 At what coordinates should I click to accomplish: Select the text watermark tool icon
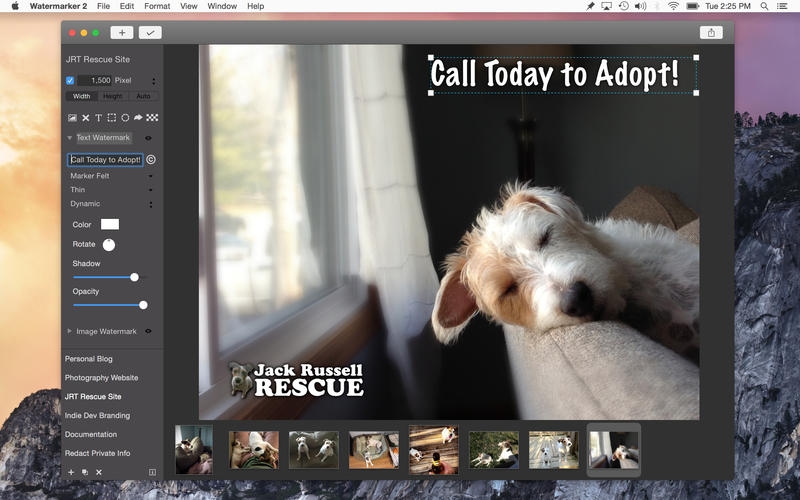pos(98,118)
